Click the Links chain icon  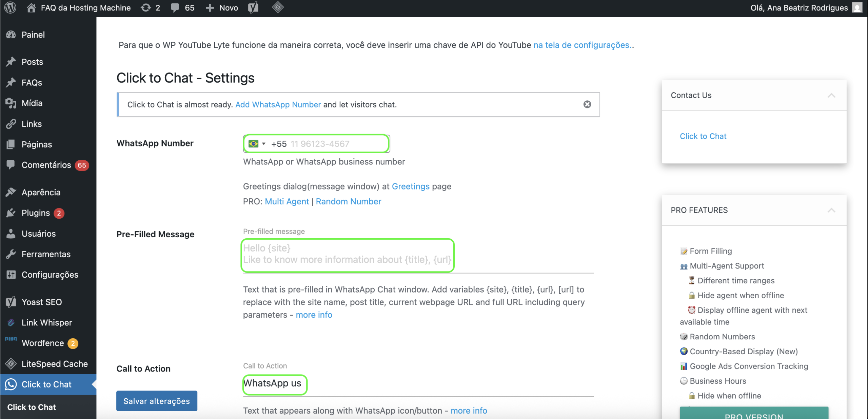click(11, 124)
